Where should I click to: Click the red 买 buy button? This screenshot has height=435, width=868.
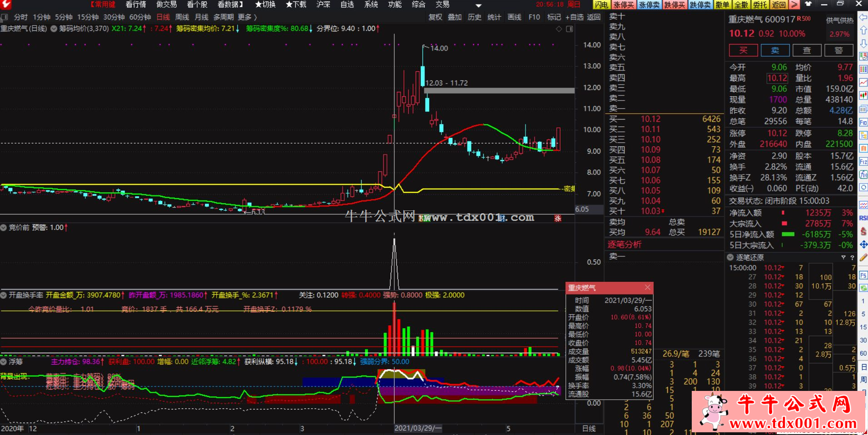click(x=743, y=50)
